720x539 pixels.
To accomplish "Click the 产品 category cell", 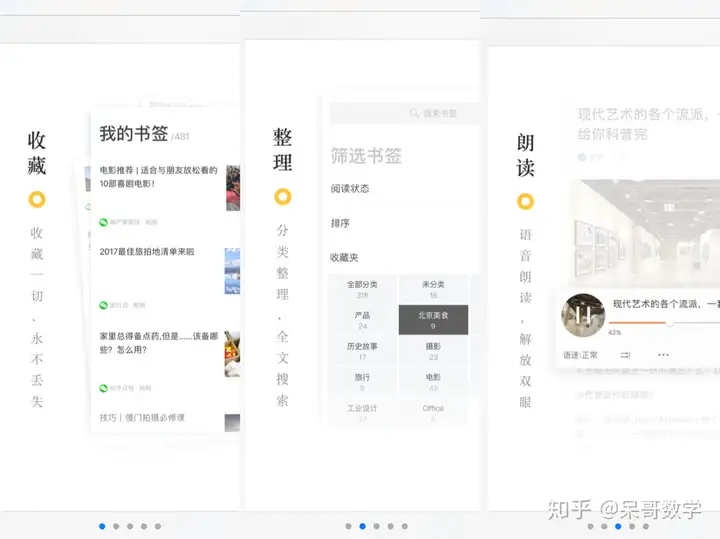I will [362, 320].
